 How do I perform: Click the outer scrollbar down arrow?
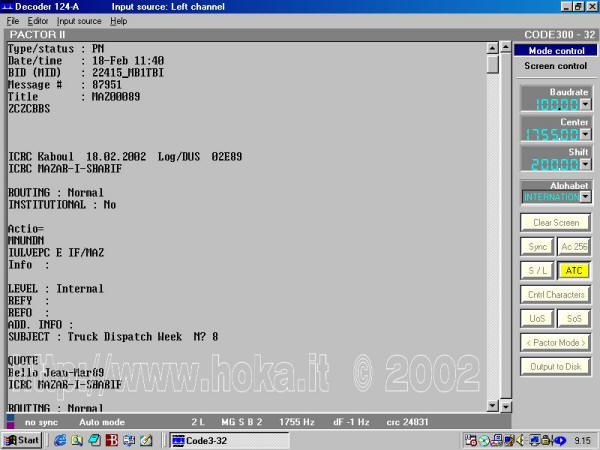point(506,406)
